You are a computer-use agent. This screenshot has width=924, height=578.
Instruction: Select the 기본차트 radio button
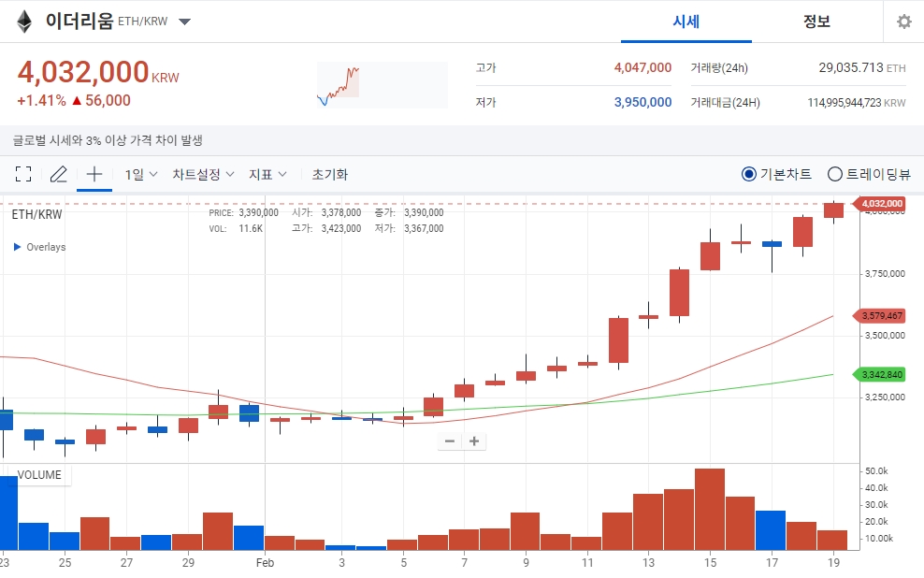tap(748, 174)
